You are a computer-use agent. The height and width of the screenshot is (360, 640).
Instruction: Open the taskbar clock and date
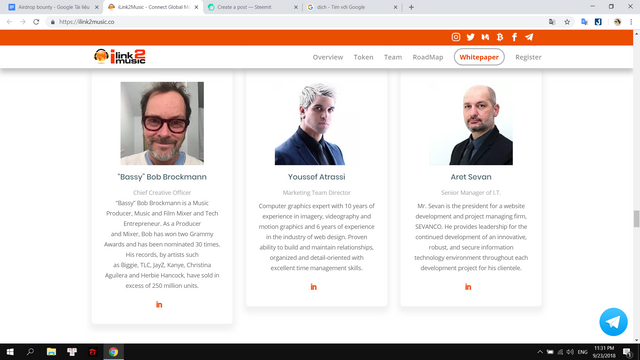pos(604,352)
